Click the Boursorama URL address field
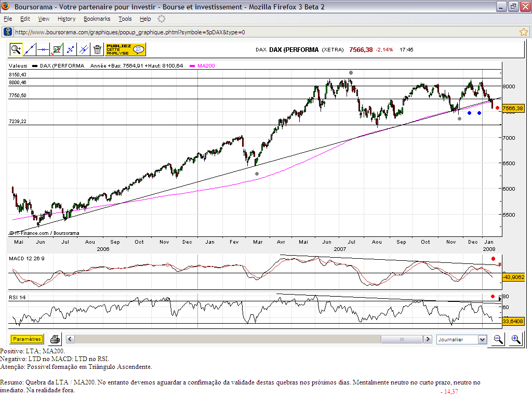Screen dimensions: 532x399 (267, 32)
